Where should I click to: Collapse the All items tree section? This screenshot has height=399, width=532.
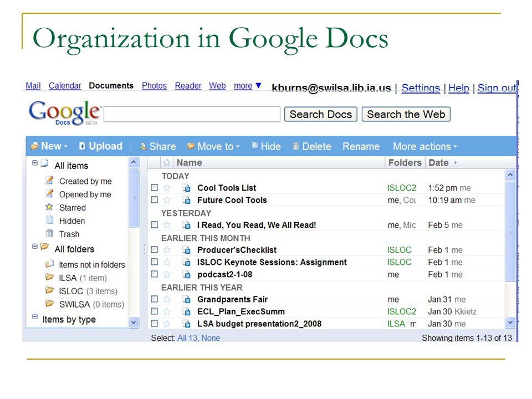click(34, 163)
